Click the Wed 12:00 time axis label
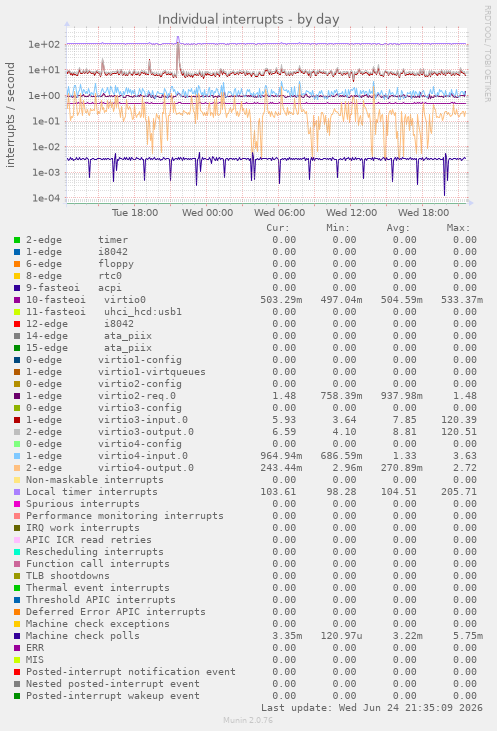Viewport: 497px width, 731px height. (352, 213)
